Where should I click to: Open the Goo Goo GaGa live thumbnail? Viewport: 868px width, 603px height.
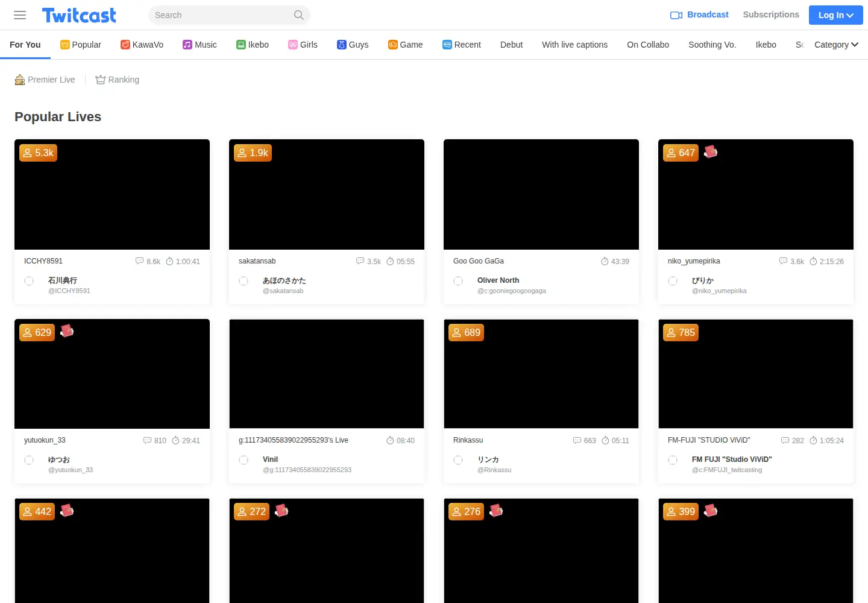pos(541,194)
